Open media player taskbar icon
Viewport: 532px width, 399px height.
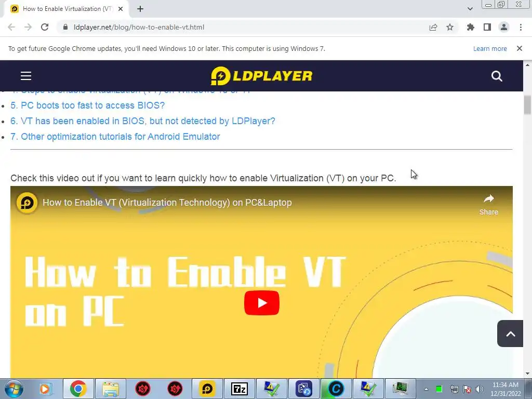(x=45, y=389)
